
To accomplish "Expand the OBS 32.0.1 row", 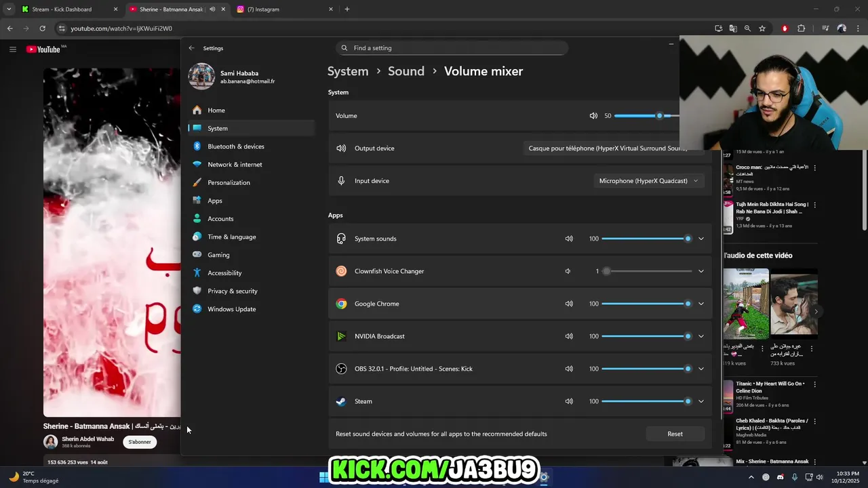I will (x=701, y=369).
